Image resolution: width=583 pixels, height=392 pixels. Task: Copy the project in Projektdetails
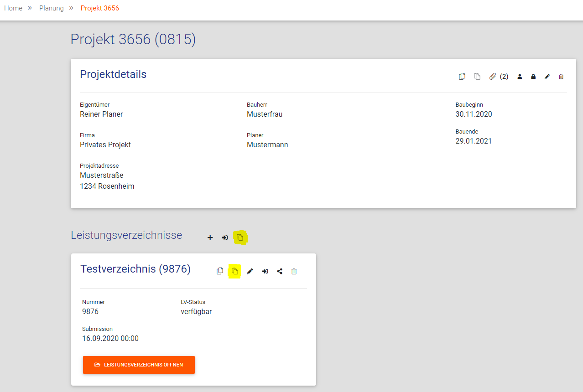click(462, 77)
